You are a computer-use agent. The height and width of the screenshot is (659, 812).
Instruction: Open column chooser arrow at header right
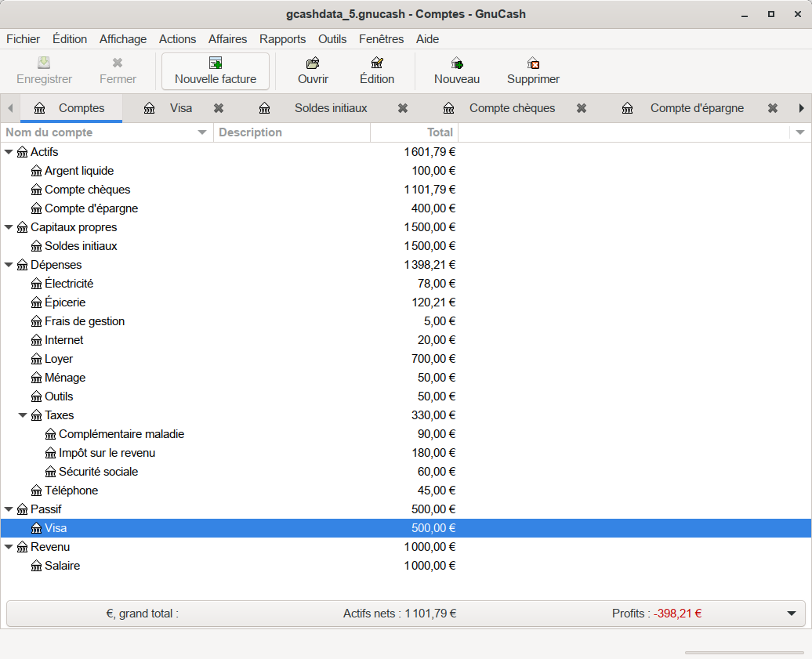[800, 132]
